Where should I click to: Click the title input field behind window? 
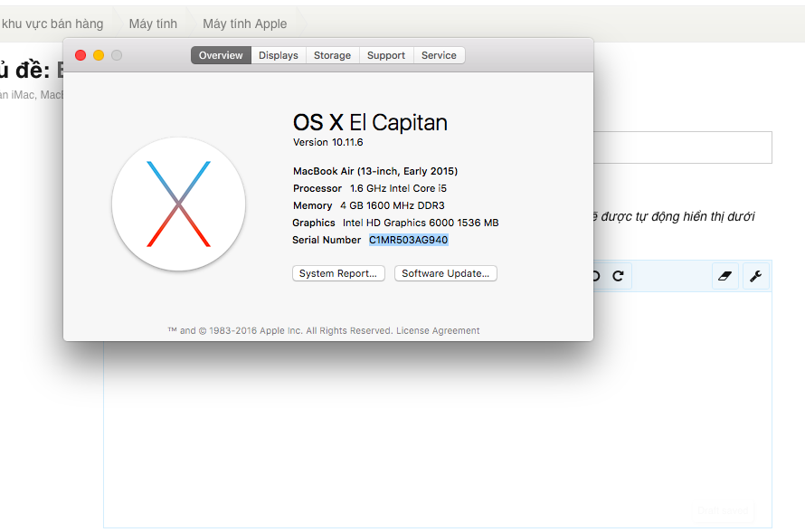(682, 147)
